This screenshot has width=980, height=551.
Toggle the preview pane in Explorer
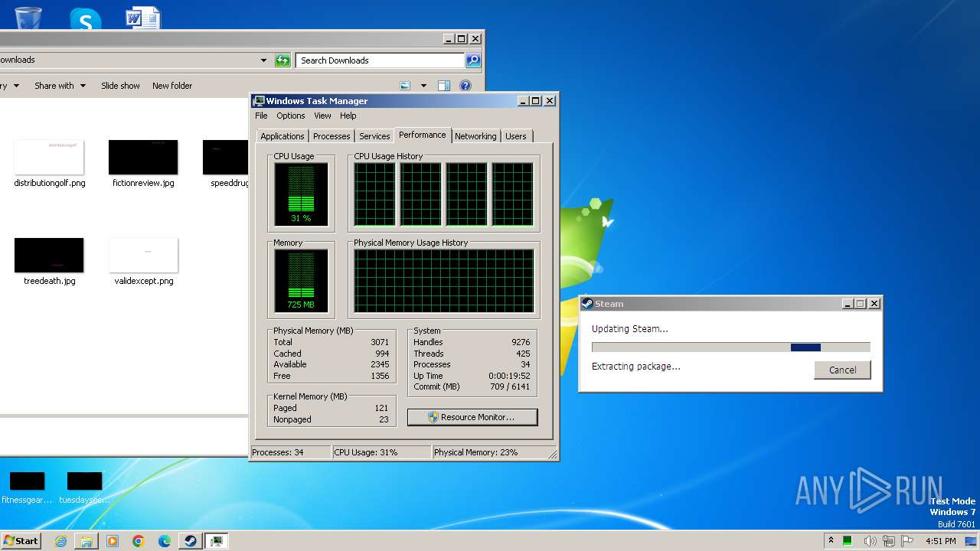[x=443, y=86]
